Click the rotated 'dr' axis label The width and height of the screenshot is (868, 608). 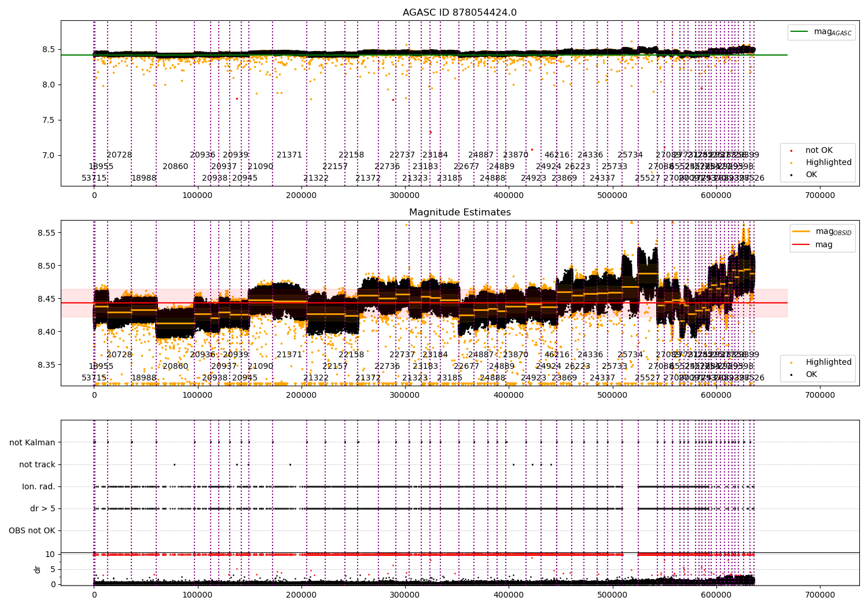click(x=38, y=569)
